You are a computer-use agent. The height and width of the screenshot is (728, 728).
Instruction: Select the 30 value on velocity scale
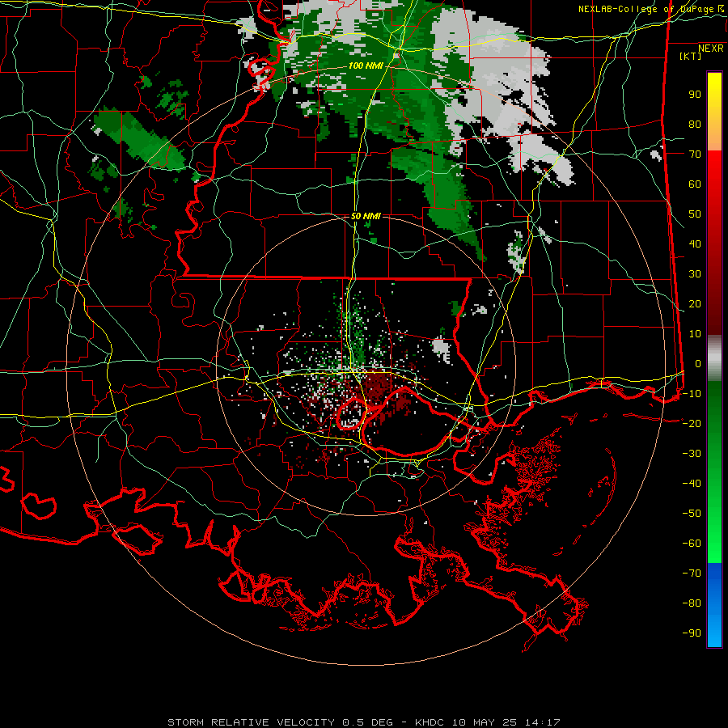(x=695, y=274)
